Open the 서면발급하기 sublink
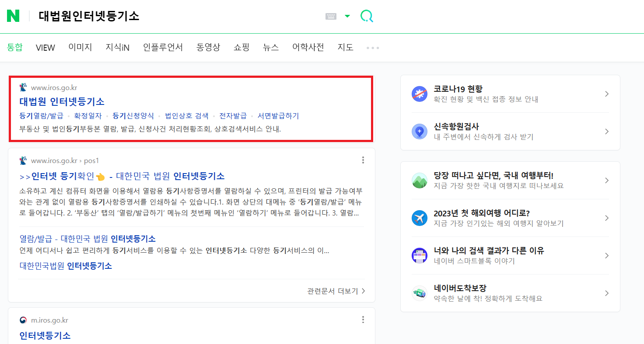Viewport: 644px width, 344px height. (x=278, y=116)
